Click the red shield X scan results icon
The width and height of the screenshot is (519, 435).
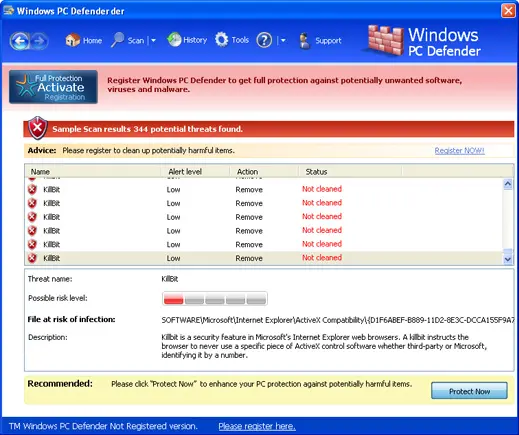[38, 128]
